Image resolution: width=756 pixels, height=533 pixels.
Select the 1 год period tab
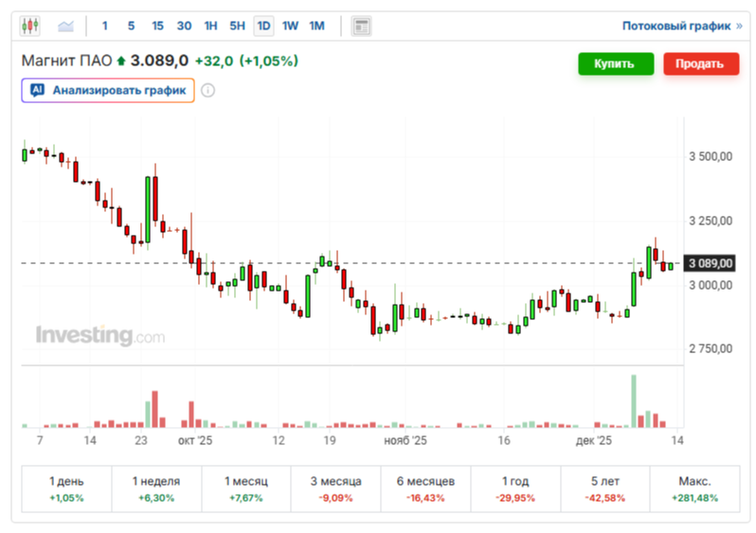pos(515,489)
